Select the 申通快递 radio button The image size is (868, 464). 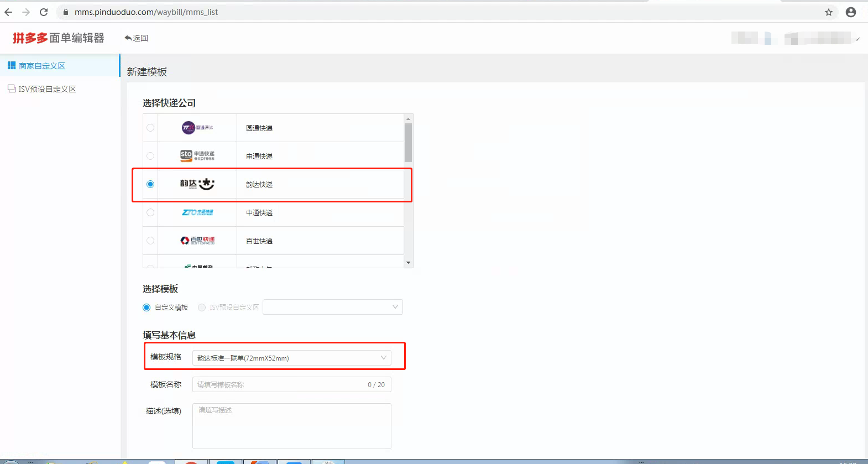coord(150,156)
